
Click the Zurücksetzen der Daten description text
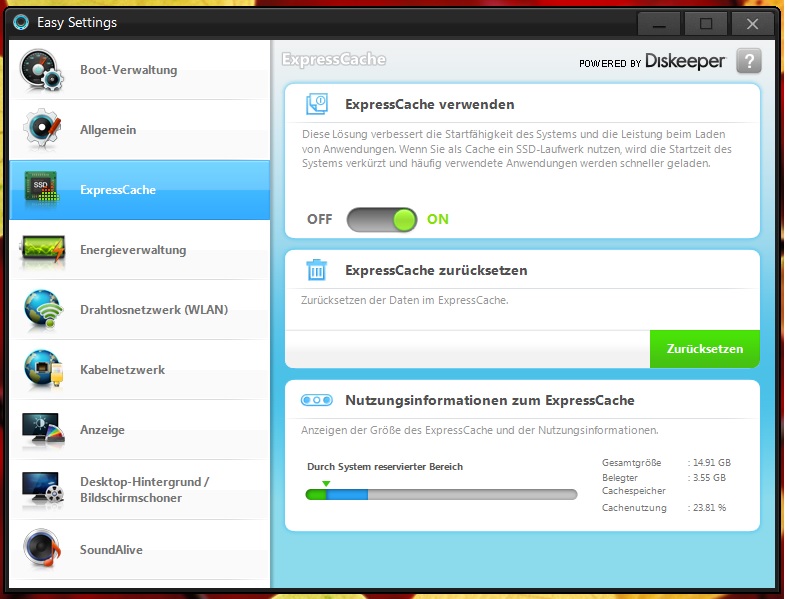pos(405,300)
